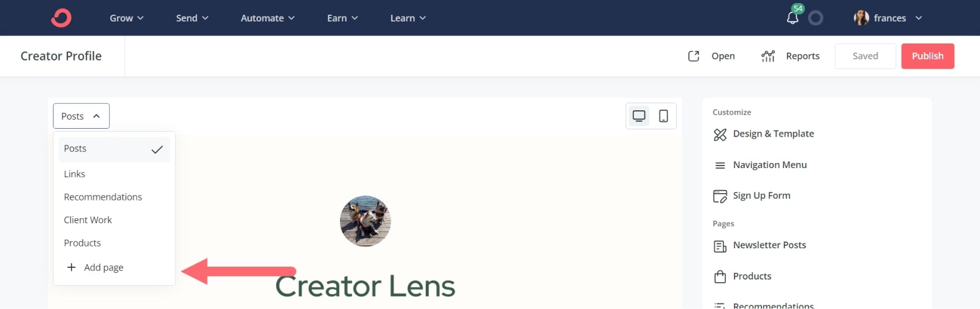Viewport: 980px width, 309px height.
Task: Switch to desktop preview mode
Action: click(x=639, y=116)
